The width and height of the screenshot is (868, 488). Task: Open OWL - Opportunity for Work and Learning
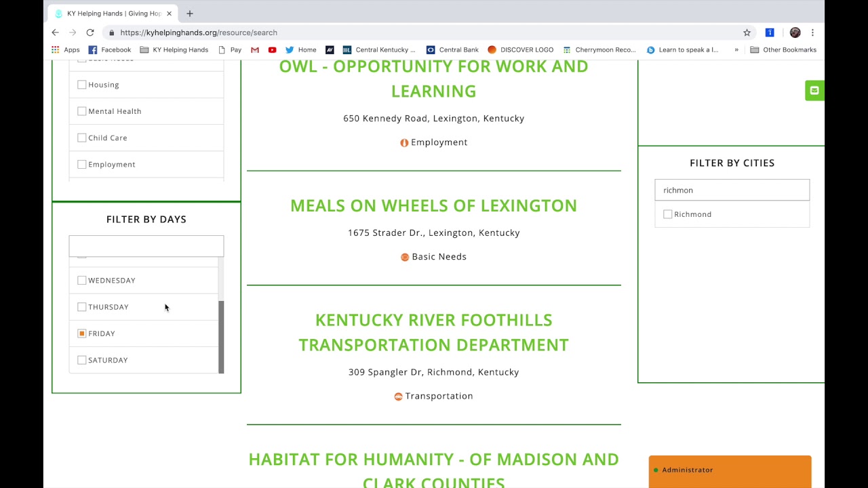point(433,79)
